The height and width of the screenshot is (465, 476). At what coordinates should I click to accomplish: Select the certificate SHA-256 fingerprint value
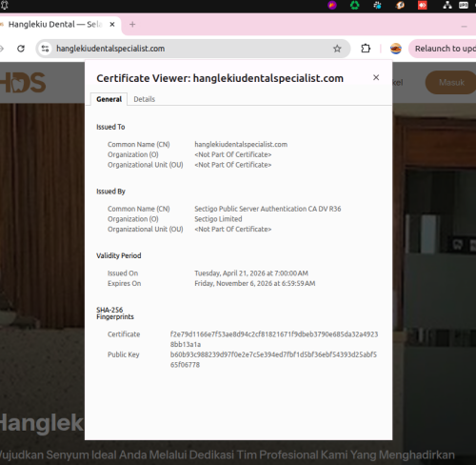[x=274, y=339]
